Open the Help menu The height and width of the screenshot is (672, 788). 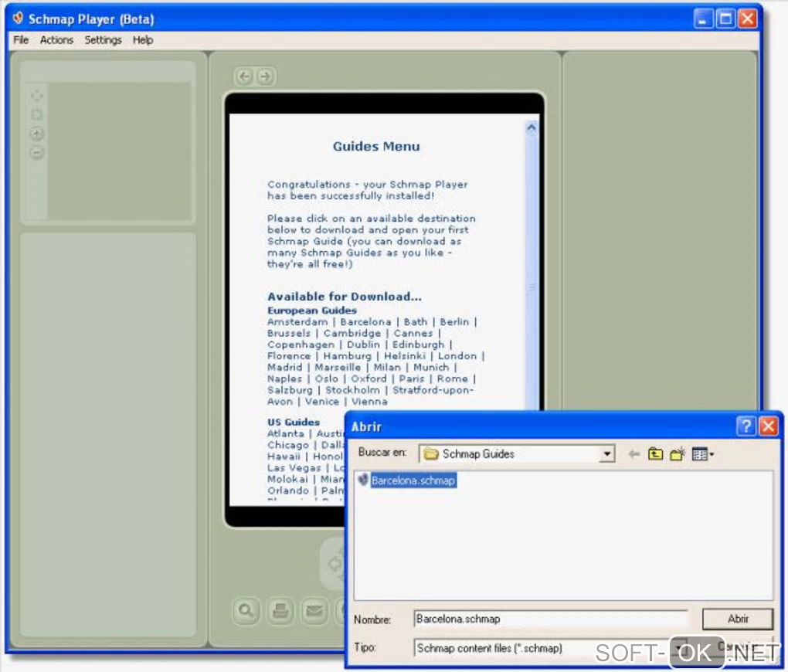143,39
